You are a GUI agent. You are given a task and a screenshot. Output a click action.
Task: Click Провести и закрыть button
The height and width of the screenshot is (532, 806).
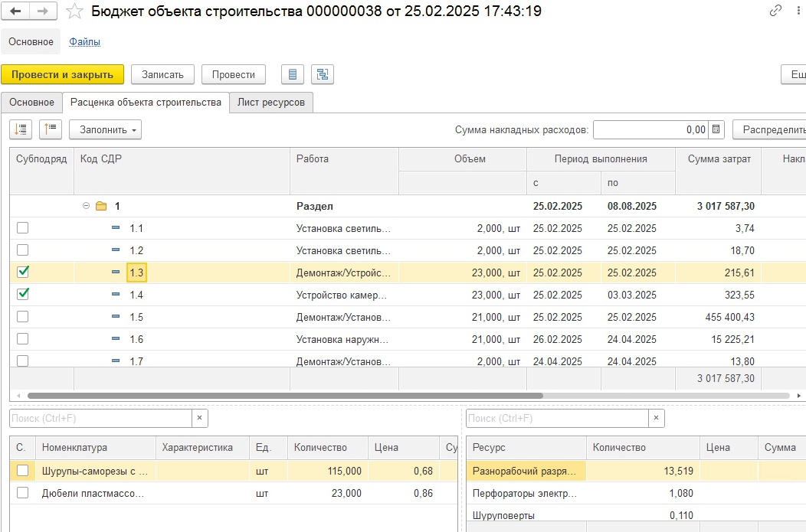tap(62, 74)
